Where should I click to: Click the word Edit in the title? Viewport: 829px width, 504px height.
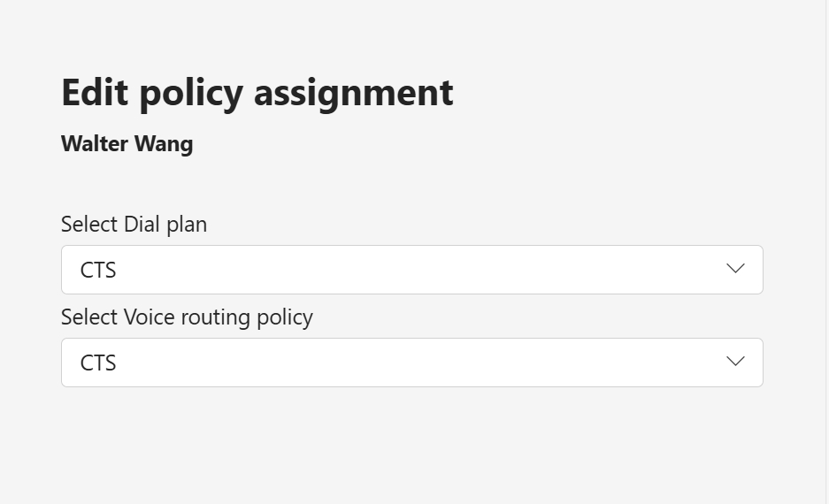pyautogui.click(x=95, y=93)
